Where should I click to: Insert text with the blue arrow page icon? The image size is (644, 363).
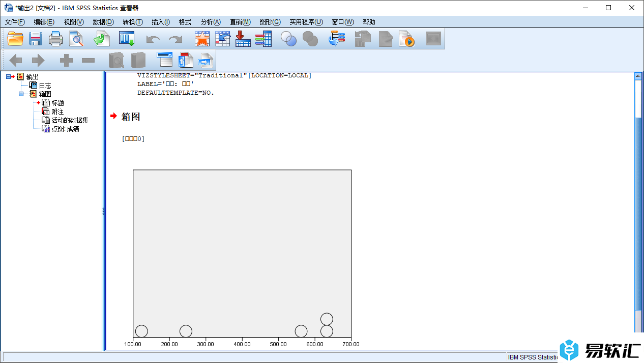click(206, 60)
